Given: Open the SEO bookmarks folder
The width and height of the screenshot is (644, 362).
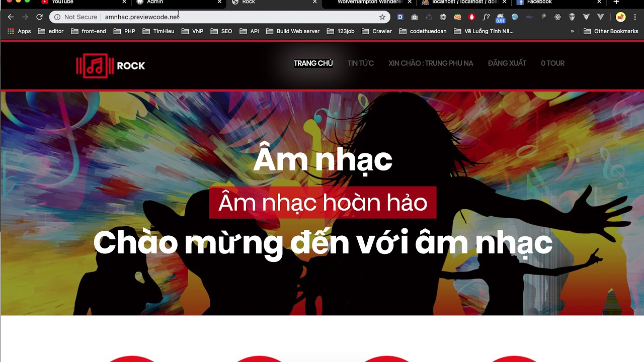Looking at the screenshot, I should click(221, 31).
